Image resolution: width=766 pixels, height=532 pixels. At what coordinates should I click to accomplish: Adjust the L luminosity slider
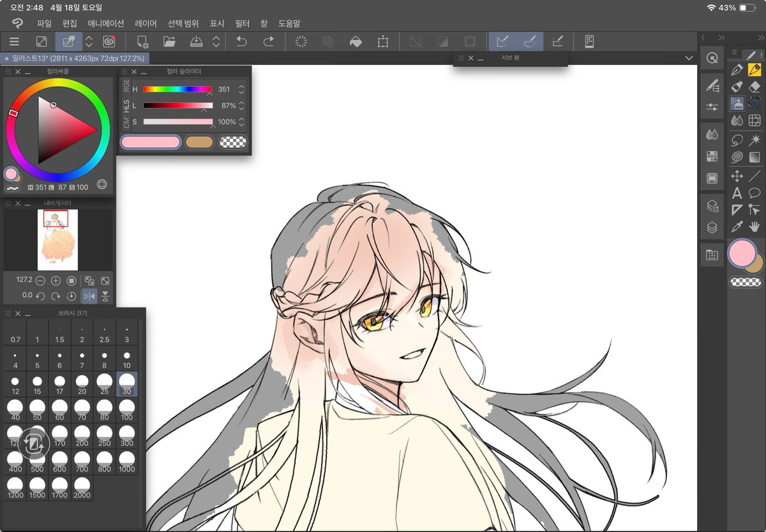[177, 105]
